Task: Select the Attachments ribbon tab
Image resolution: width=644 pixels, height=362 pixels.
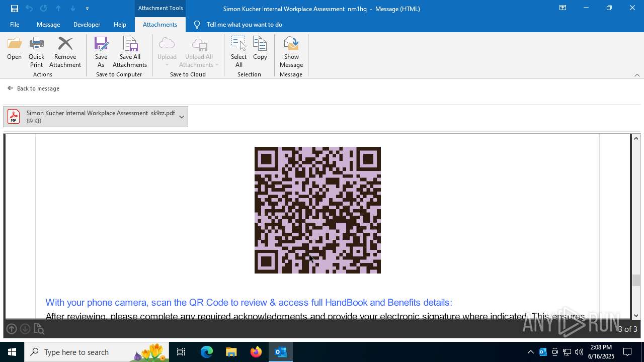Action: pyautogui.click(x=160, y=25)
